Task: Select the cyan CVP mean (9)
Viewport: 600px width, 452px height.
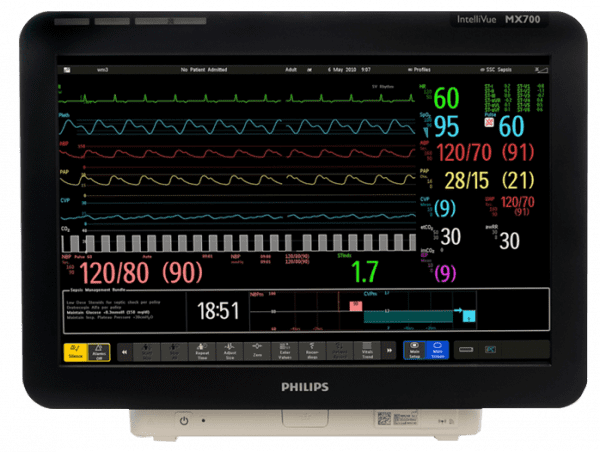Action: [x=445, y=208]
